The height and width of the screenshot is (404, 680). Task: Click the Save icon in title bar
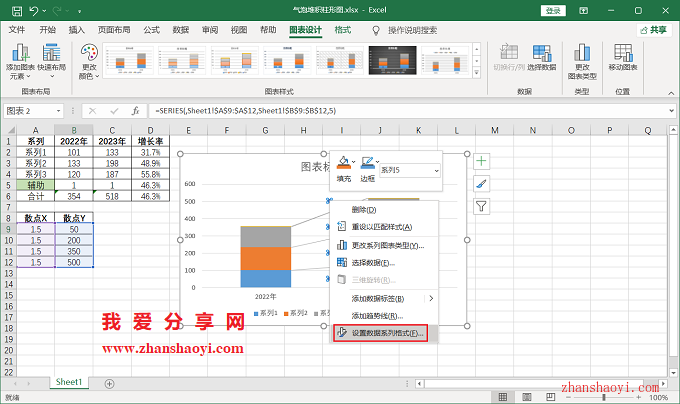(x=17, y=10)
